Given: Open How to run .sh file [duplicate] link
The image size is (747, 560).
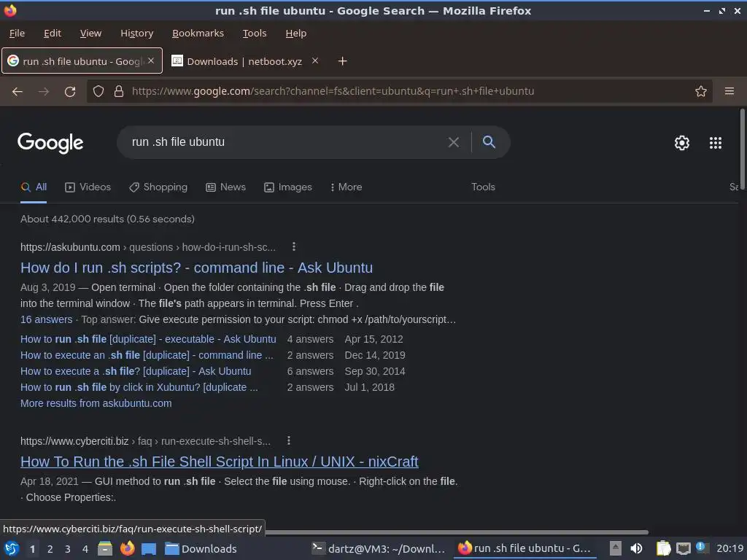Looking at the screenshot, I should click(x=148, y=339).
